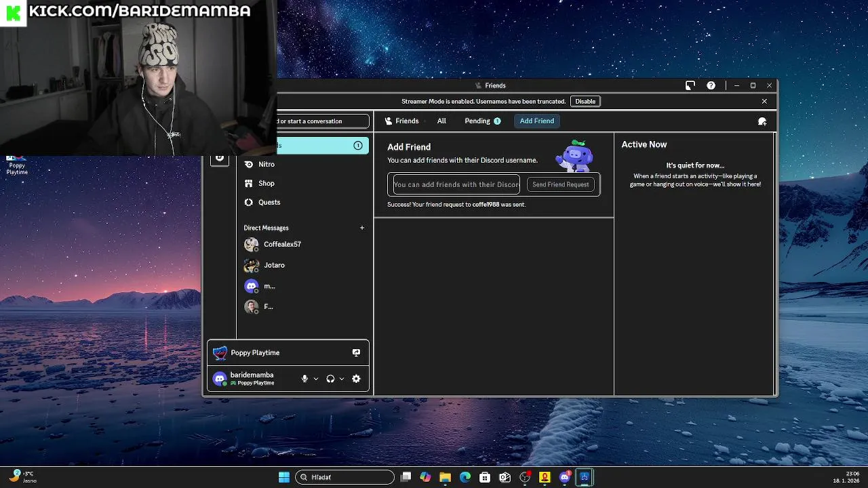The height and width of the screenshot is (488, 868).
Task: Dismiss the Streamer Mode banner
Action: [x=764, y=101]
